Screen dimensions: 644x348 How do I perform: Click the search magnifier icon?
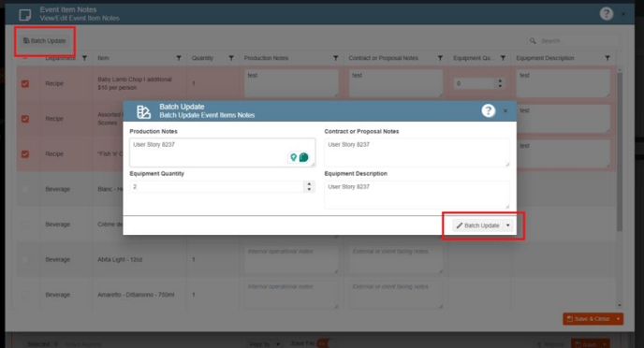(x=533, y=40)
